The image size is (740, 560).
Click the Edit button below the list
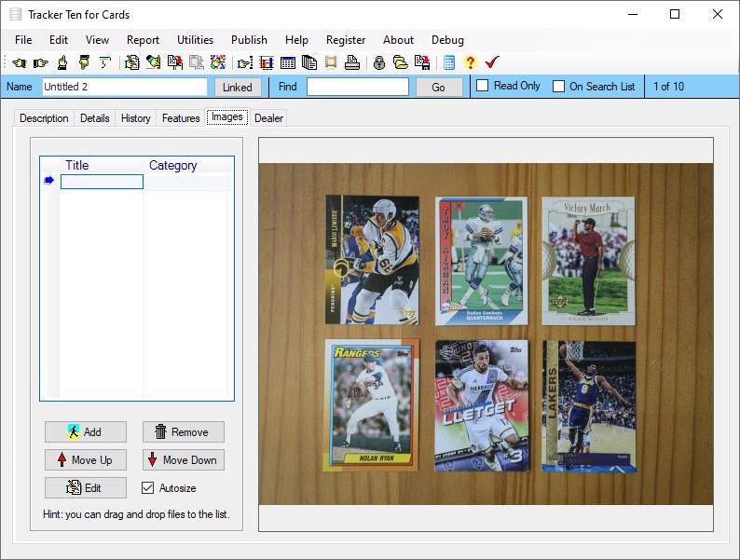pyautogui.click(x=86, y=488)
